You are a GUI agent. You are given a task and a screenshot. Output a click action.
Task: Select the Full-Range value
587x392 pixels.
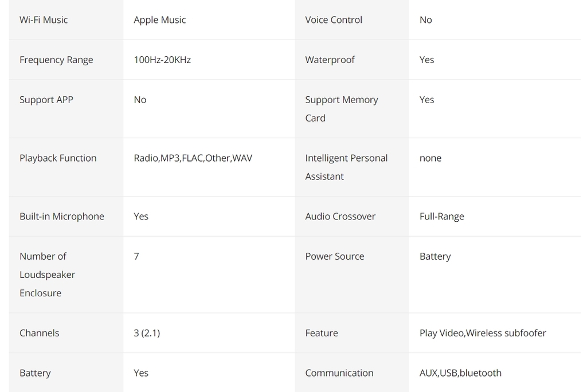click(442, 217)
